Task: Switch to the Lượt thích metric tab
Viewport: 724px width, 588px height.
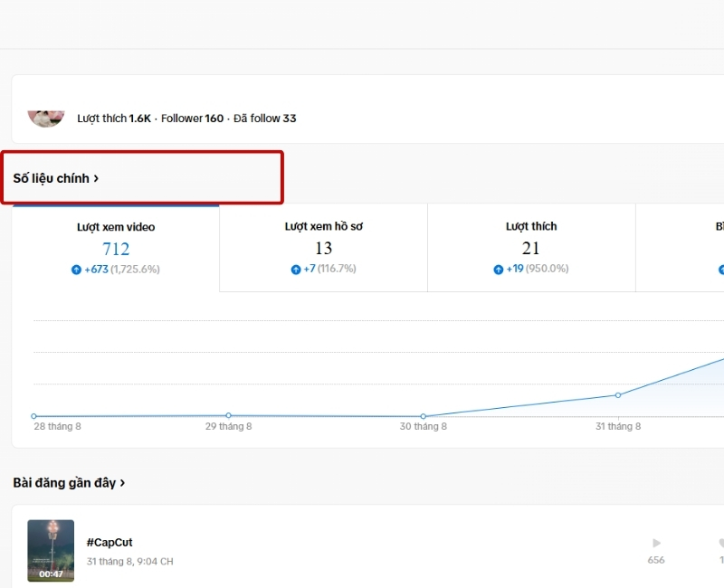Action: (x=531, y=248)
